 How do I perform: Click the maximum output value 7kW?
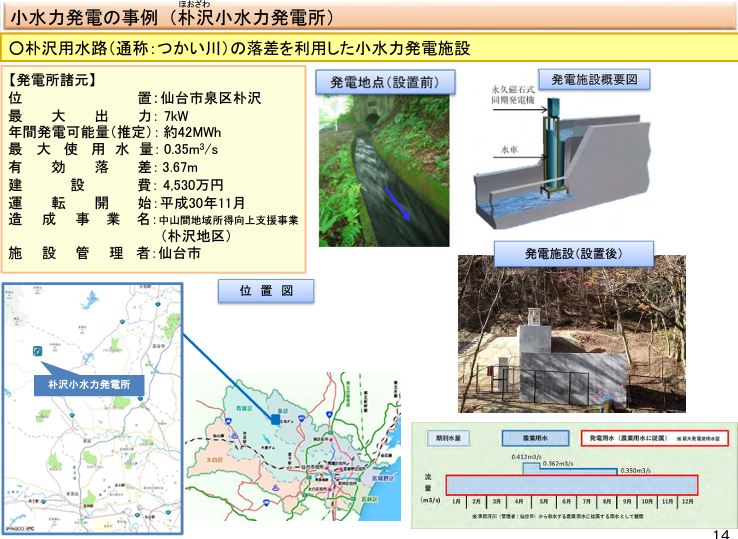click(176, 116)
